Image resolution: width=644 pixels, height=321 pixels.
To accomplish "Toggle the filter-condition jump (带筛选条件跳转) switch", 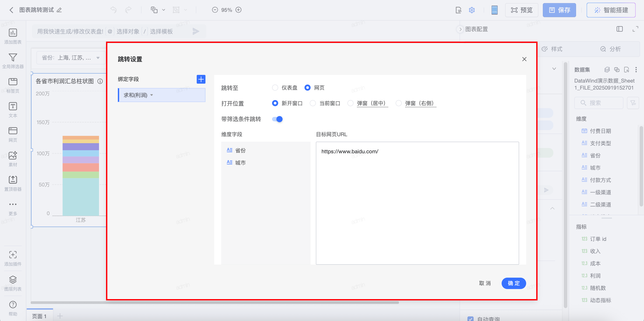I will [x=277, y=119].
